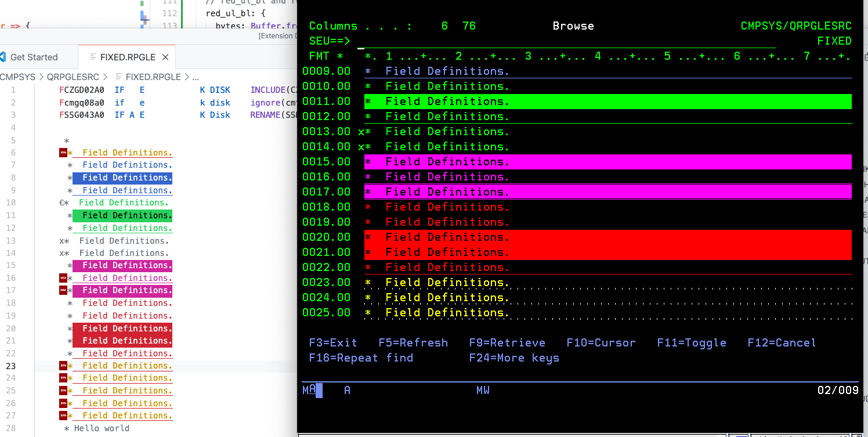This screenshot has width=868, height=437.
Task: Click the red marker icon on editor line 23
Action: pyautogui.click(x=63, y=366)
